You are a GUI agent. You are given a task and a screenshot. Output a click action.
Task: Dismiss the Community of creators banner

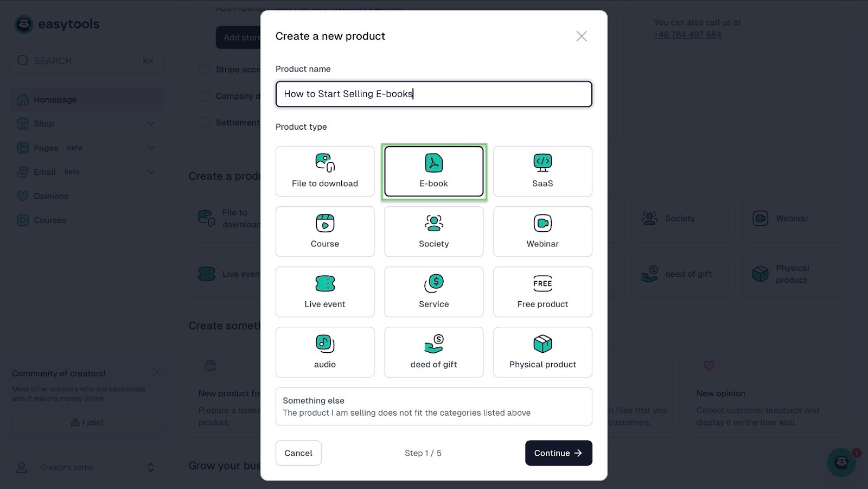pyautogui.click(x=156, y=372)
